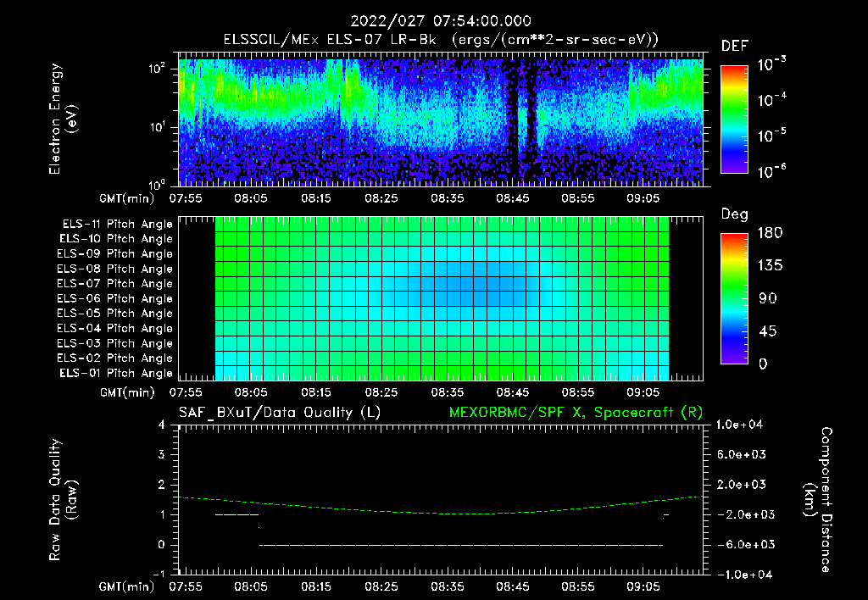Select the ELS-09 Pitch Angle label
This screenshot has width=868, height=600.
coord(114,254)
